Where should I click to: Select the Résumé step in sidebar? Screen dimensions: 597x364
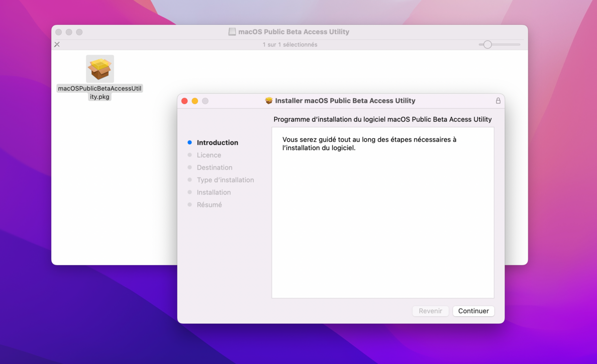tap(209, 205)
